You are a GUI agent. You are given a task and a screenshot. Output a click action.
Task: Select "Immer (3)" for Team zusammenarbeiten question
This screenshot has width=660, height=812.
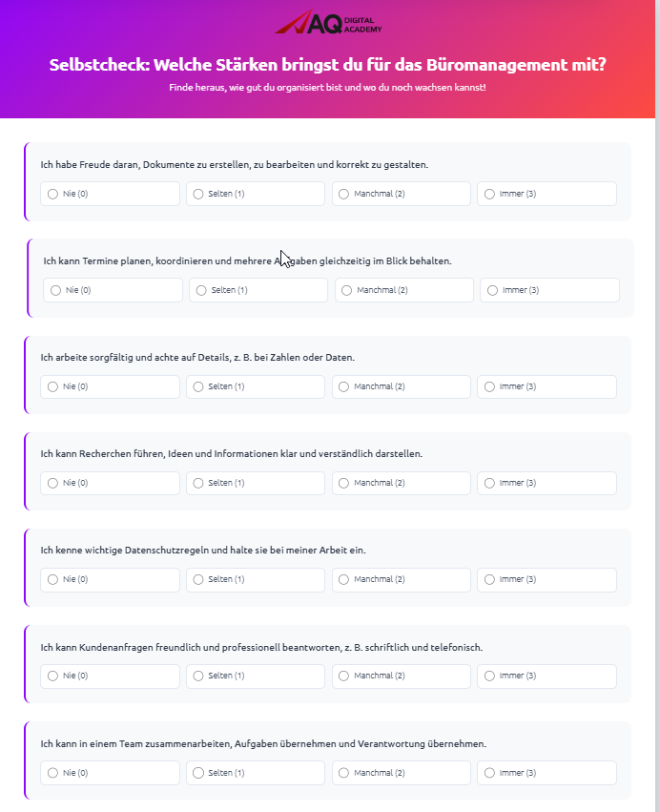[489, 772]
